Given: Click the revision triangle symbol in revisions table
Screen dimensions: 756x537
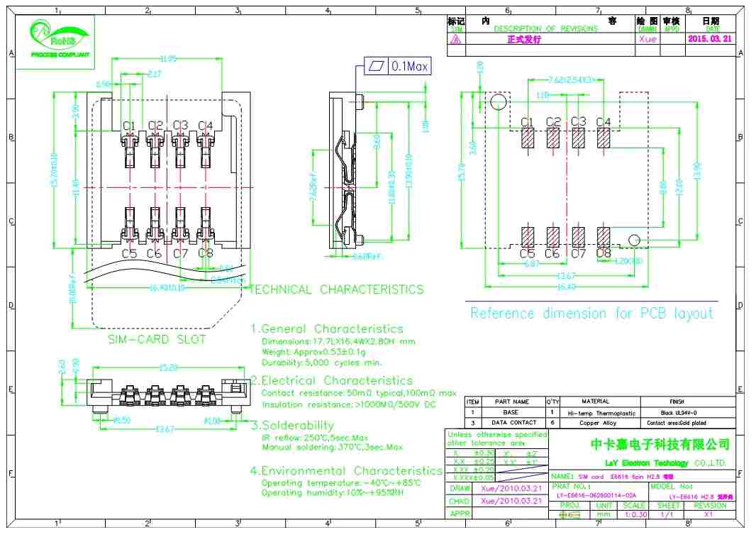Looking at the screenshot, I should point(455,40).
